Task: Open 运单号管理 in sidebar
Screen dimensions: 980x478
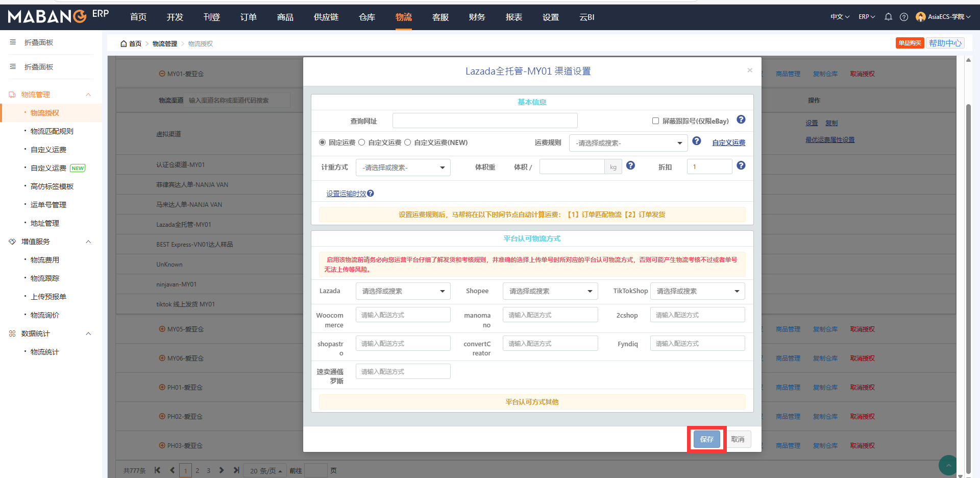Action: tap(48, 205)
